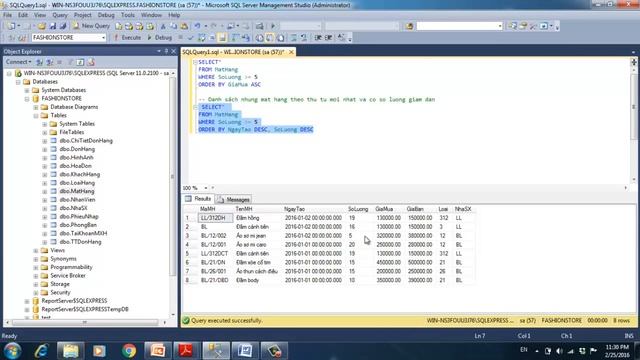Viewport: 640px width, 360px height.
Task: Display the estimated execution plan
Action: 201,38
